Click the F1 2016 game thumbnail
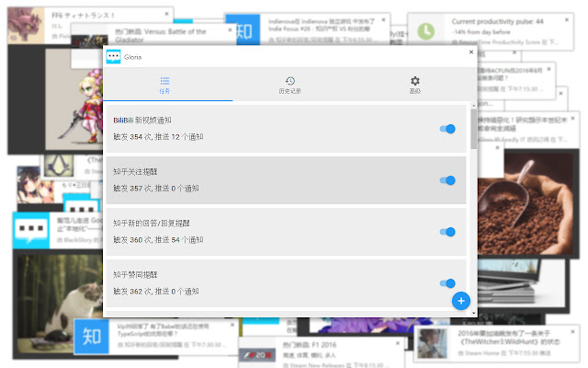Image resolution: width=588 pixels, height=368 pixels. [257, 355]
